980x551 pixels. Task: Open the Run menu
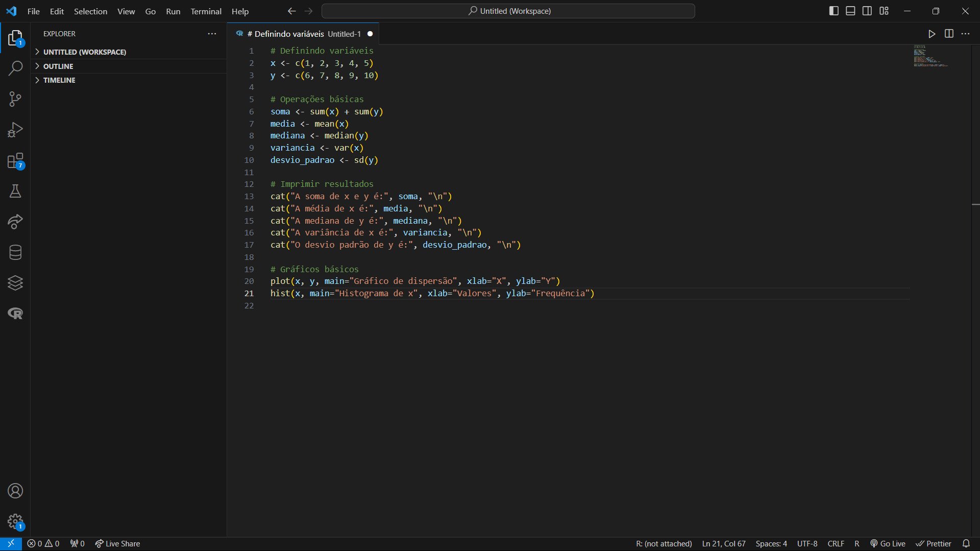click(x=173, y=11)
